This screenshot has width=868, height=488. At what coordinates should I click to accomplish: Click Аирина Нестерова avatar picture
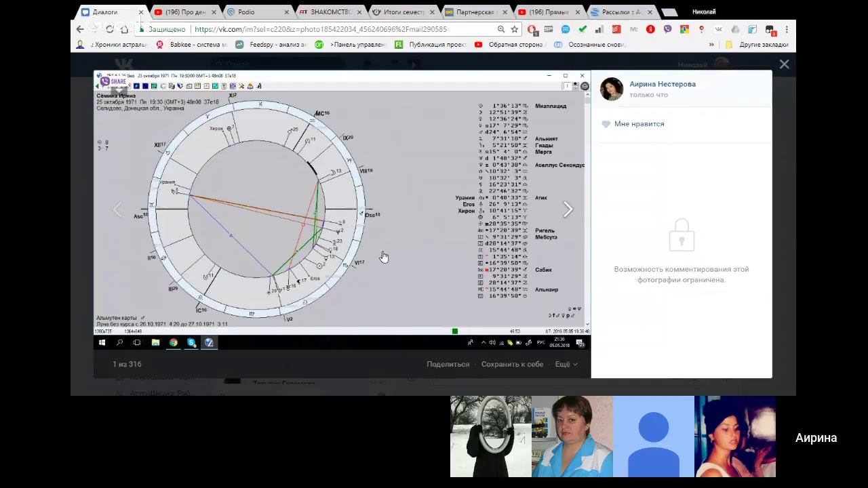coord(612,89)
